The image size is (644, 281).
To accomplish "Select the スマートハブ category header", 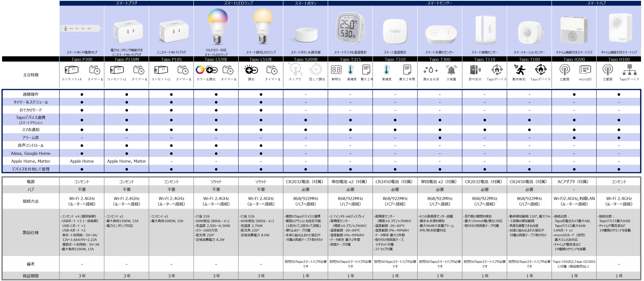I will (x=596, y=3).
